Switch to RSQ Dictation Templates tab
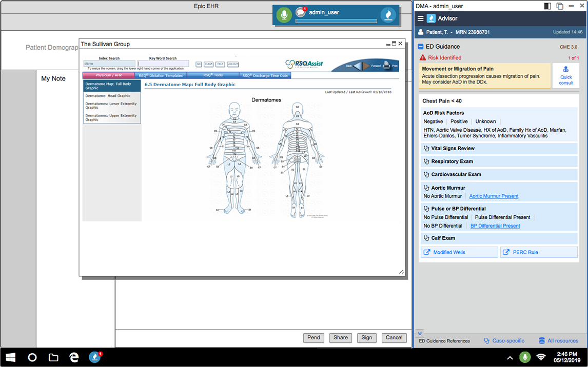The width and height of the screenshot is (588, 367). coord(161,75)
